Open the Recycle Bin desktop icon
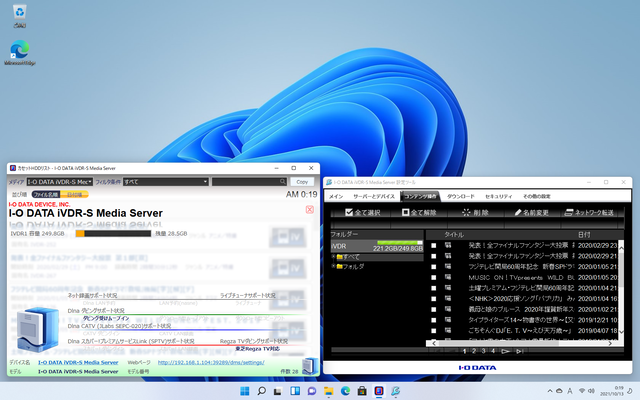Screen dimensions: 640x400 [19, 16]
